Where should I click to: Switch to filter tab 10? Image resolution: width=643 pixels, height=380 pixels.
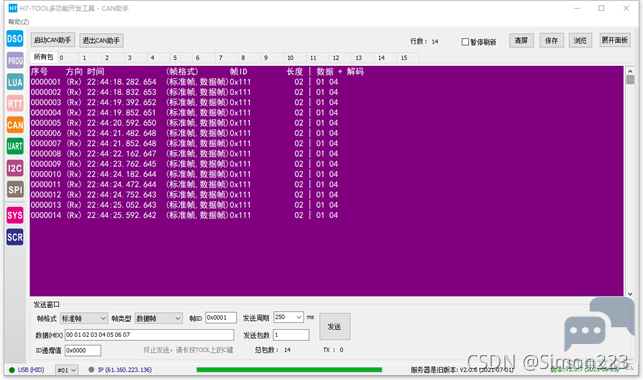coord(290,58)
